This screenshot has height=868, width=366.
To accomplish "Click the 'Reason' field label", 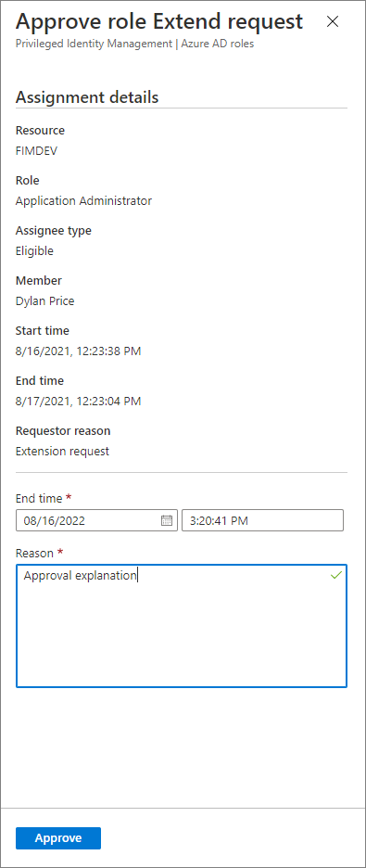I will pos(34,553).
